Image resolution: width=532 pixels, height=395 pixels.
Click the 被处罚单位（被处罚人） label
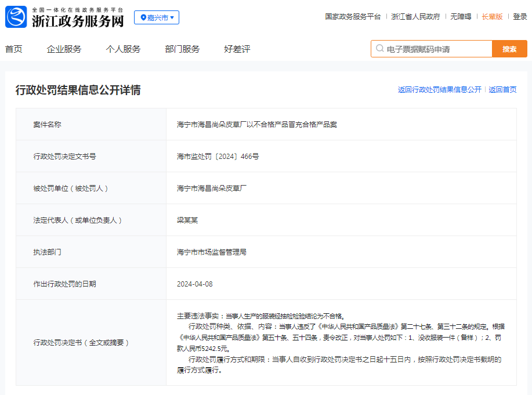tap(71, 189)
